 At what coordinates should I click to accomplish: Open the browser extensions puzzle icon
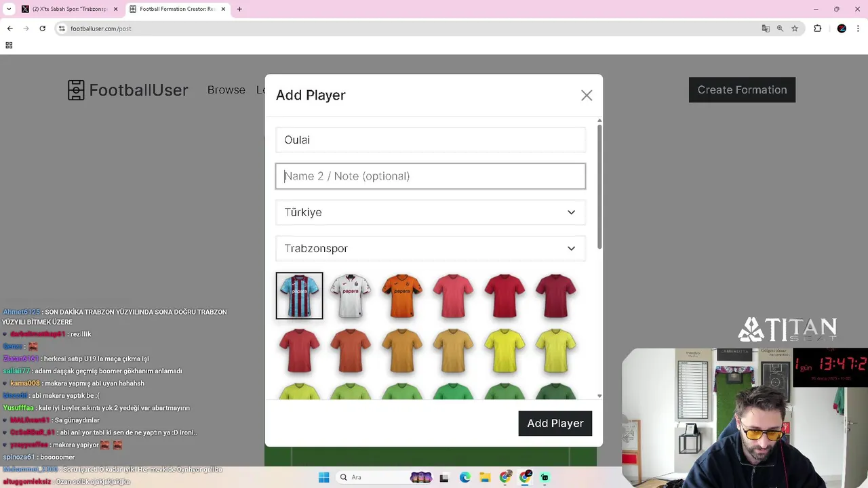(817, 28)
